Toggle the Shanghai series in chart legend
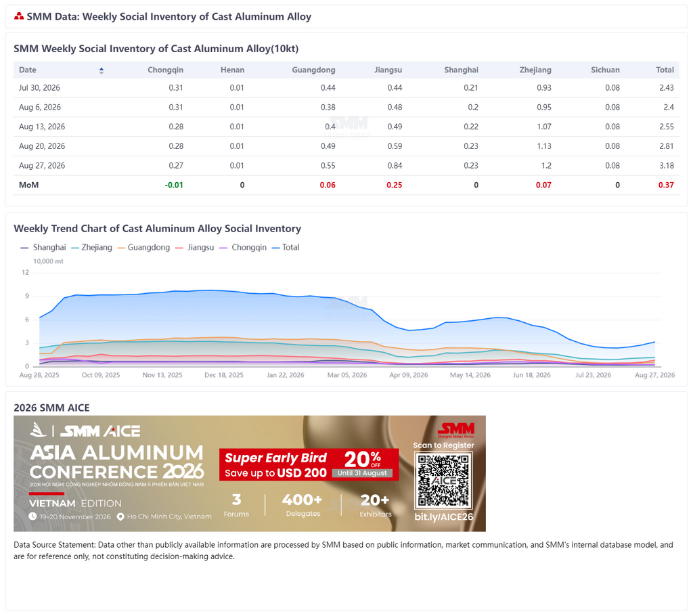This screenshot has height=616, width=693. click(x=43, y=247)
